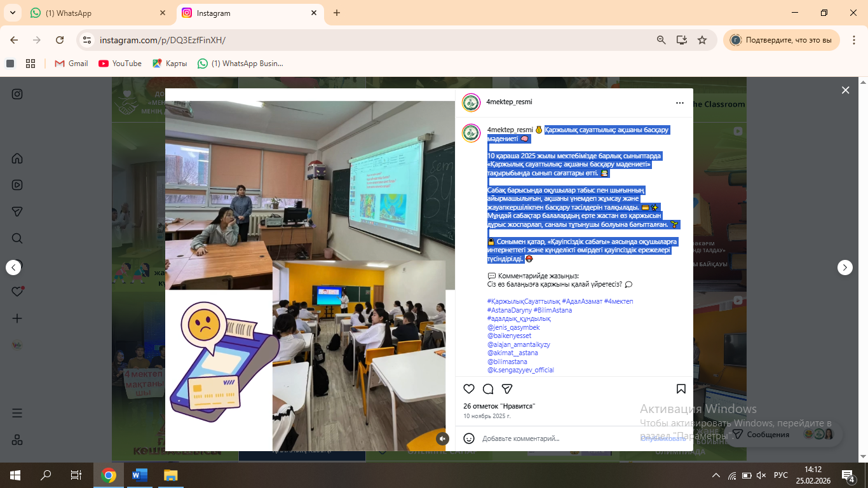Go to the next post arrow
The width and height of the screenshot is (868, 488).
[844, 268]
